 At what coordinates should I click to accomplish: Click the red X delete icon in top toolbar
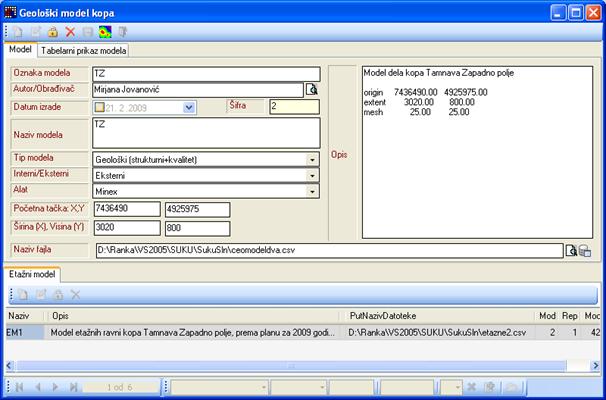70,32
